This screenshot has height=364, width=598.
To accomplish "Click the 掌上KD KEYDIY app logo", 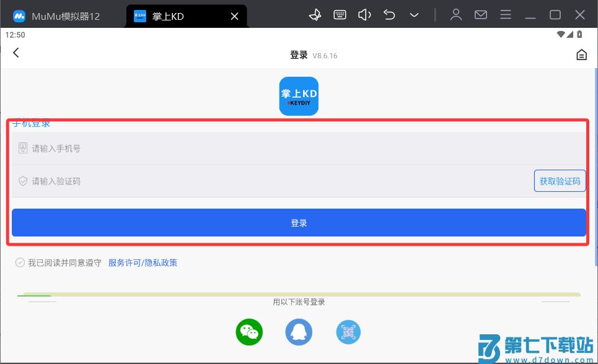I will 299,96.
